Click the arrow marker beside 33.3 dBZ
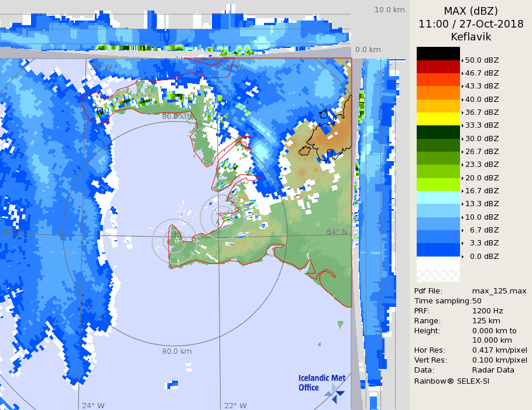 462,125
